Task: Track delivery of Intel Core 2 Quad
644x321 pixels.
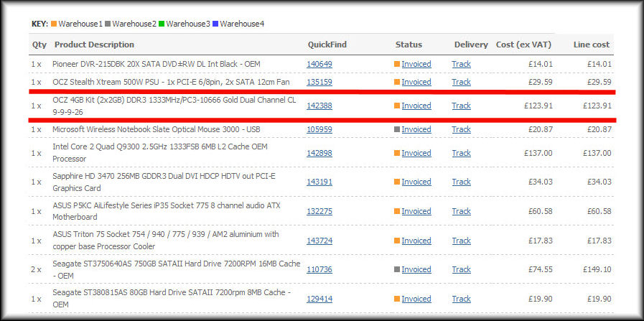Action: coord(461,153)
